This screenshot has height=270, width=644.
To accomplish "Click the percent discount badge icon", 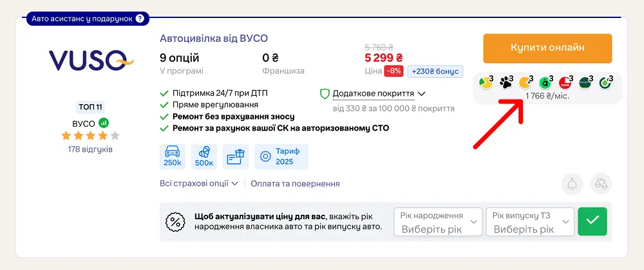I will [x=175, y=222].
